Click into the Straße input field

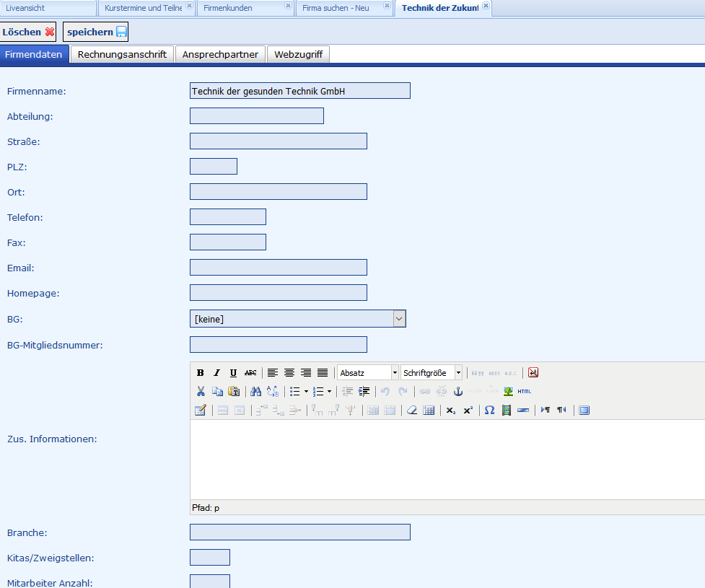point(278,141)
